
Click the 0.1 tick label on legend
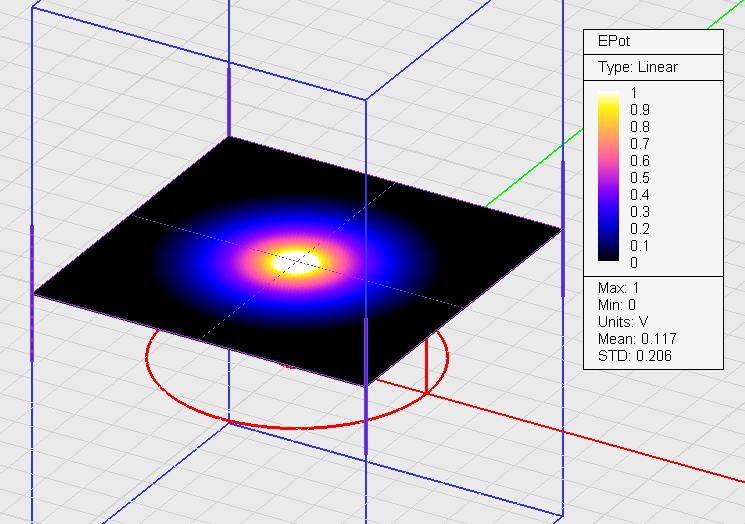click(x=639, y=246)
